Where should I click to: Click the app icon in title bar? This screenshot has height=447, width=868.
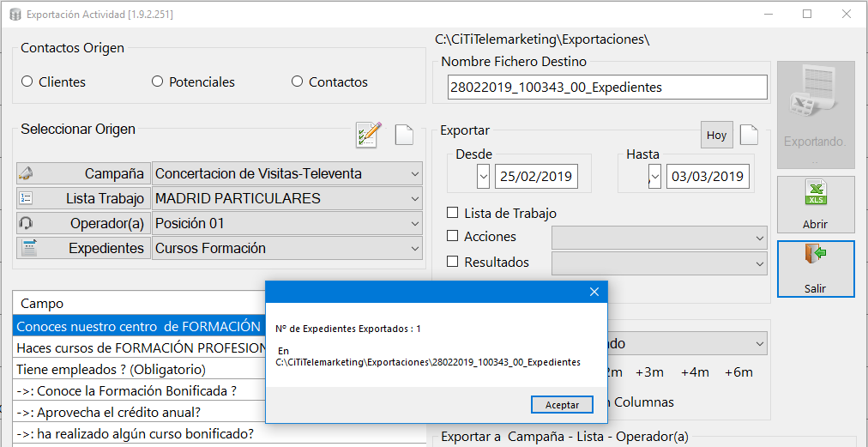(x=15, y=15)
